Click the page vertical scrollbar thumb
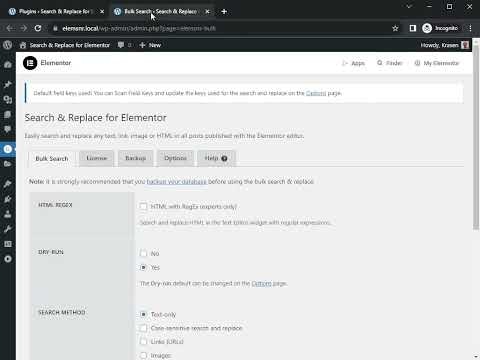This screenshot has width=480, height=360. tap(476, 138)
